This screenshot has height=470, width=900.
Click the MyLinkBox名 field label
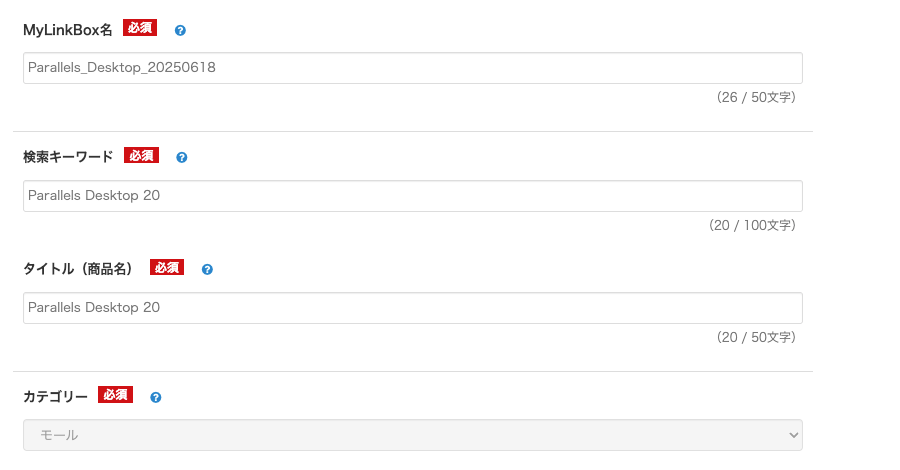pyautogui.click(x=68, y=30)
